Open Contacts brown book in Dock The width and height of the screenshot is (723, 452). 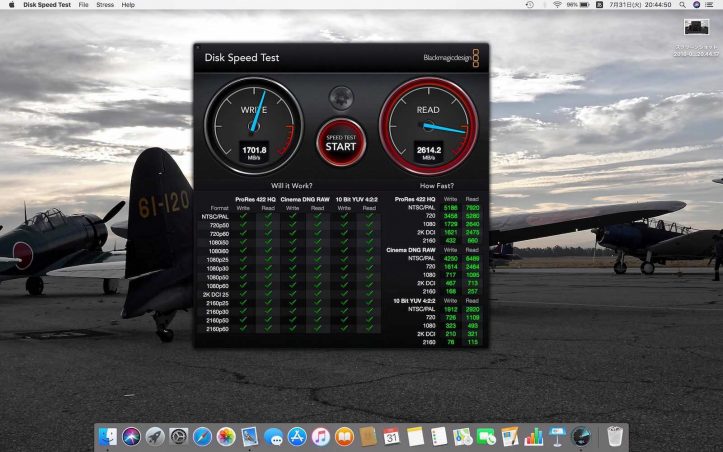point(368,436)
